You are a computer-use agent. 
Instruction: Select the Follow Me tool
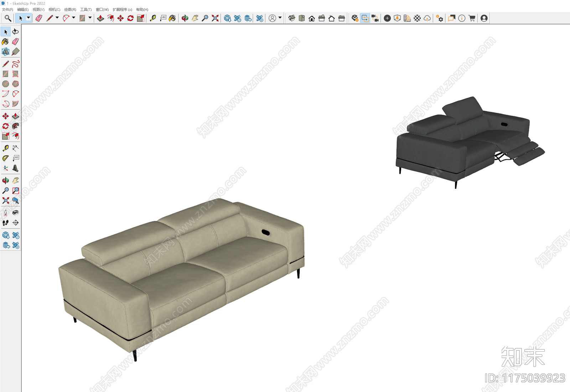click(x=15, y=126)
